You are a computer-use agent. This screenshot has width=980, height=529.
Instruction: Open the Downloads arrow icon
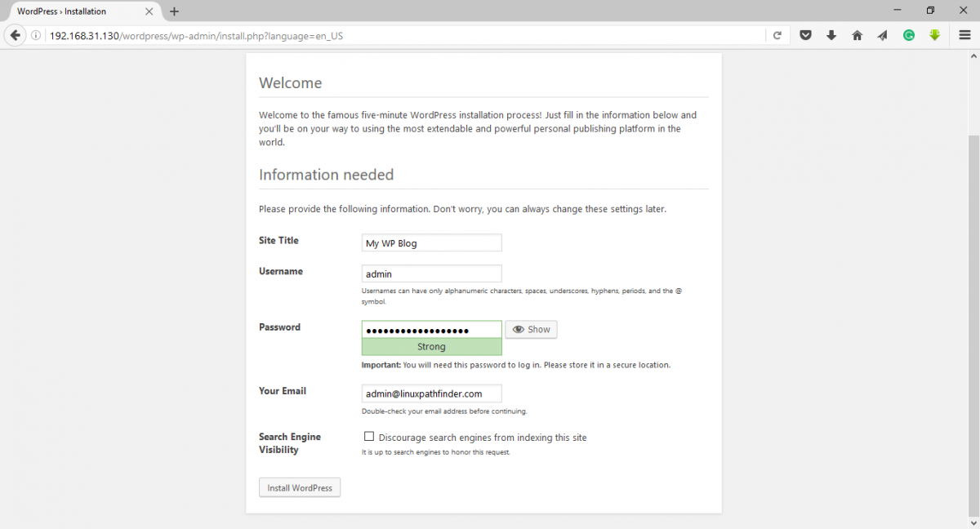[x=831, y=35]
